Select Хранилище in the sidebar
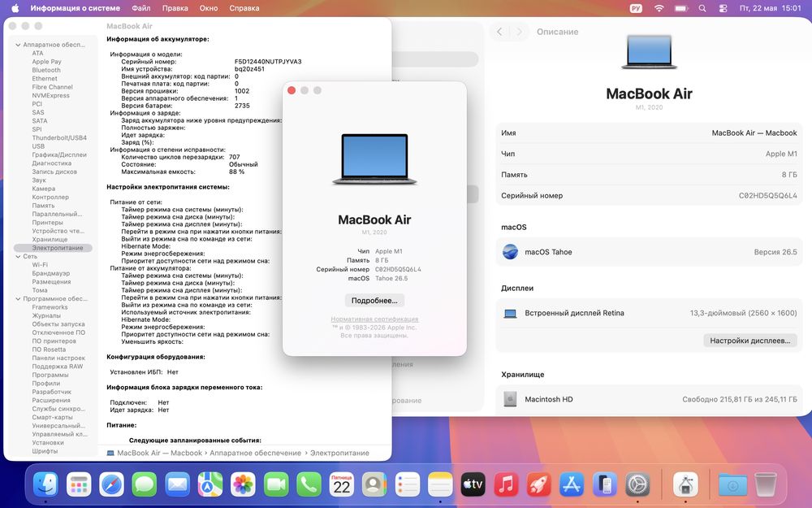 [x=50, y=240]
